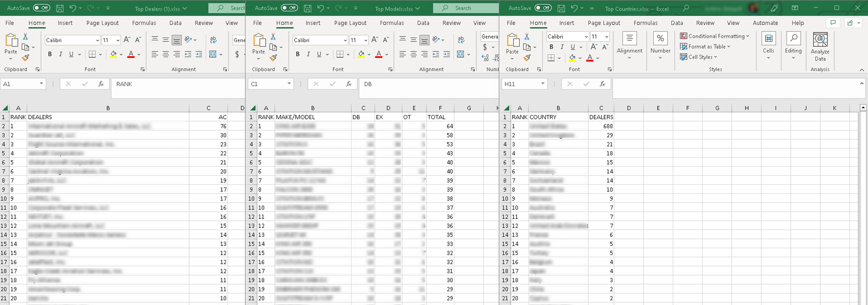Viewport: 868px width, 305px height.
Task: Click Cut scissors icon in Top Models ribbon
Action: [x=273, y=36]
